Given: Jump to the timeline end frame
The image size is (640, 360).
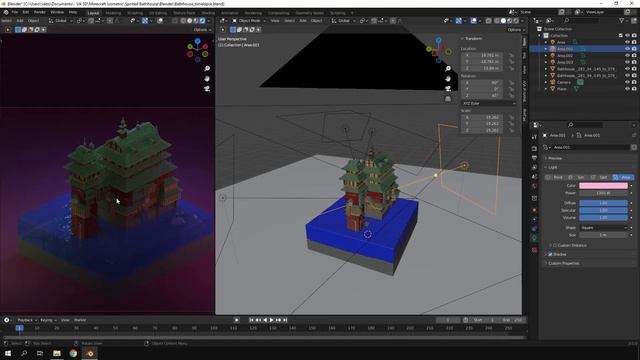Looking at the screenshot, I should (285, 320).
